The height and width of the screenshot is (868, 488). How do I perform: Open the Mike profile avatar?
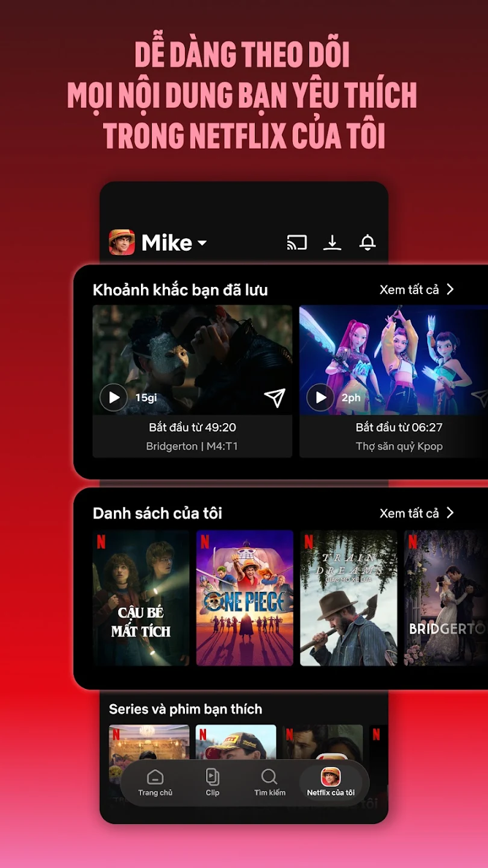pyautogui.click(x=122, y=242)
